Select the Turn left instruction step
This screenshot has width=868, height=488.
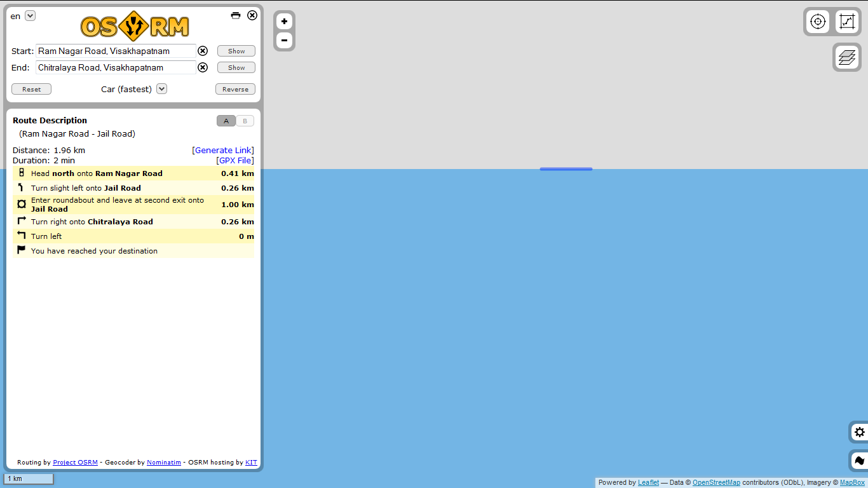pos(133,236)
